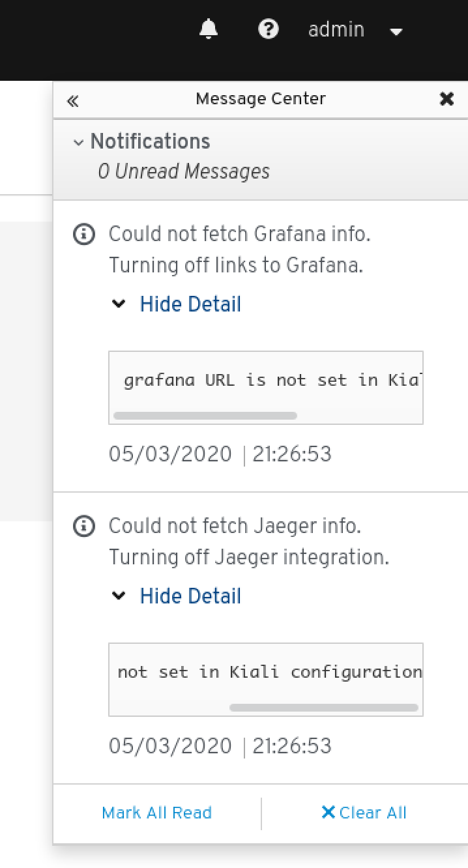
Task: Click the info icon beside the Grafana message
Action: (83, 235)
